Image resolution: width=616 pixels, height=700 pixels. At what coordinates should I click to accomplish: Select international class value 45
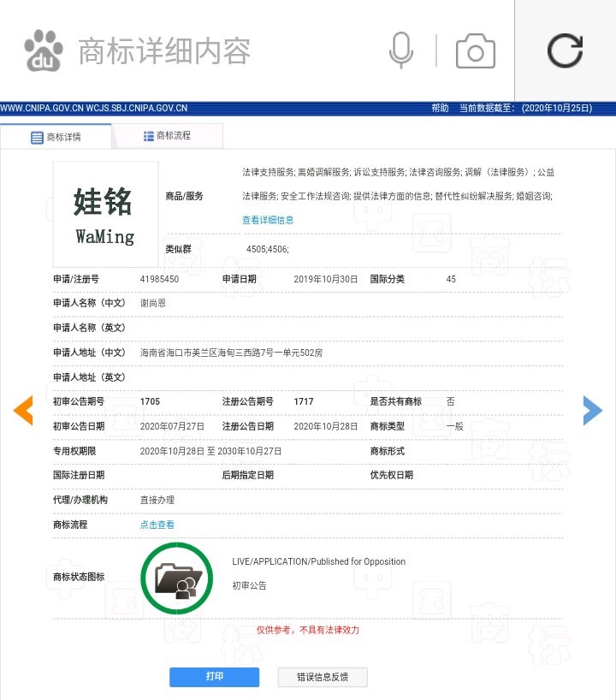point(451,279)
